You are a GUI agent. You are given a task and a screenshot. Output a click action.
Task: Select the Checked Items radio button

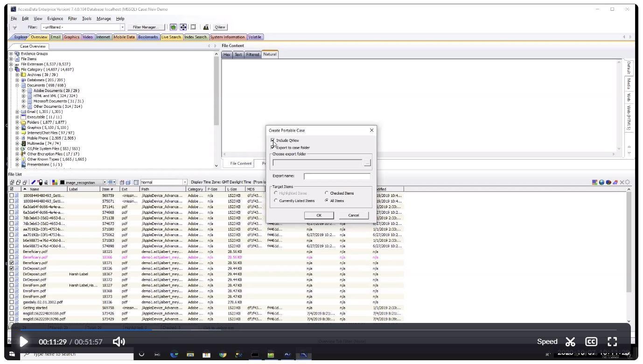tap(327, 193)
